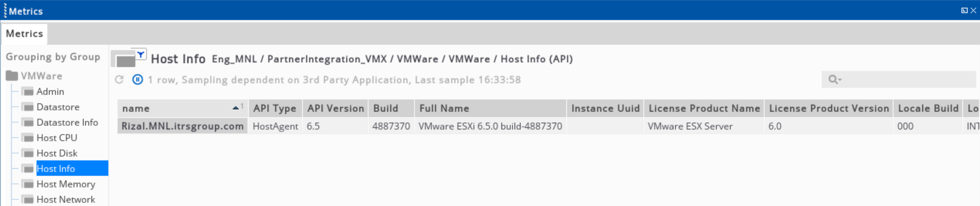Switch to the Metrics tab

pos(24,34)
